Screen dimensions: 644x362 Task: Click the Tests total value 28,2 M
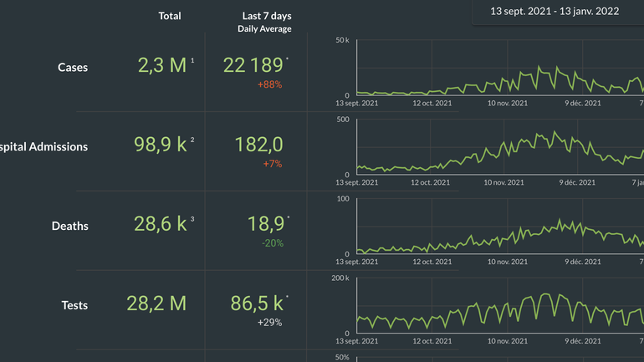156,303
